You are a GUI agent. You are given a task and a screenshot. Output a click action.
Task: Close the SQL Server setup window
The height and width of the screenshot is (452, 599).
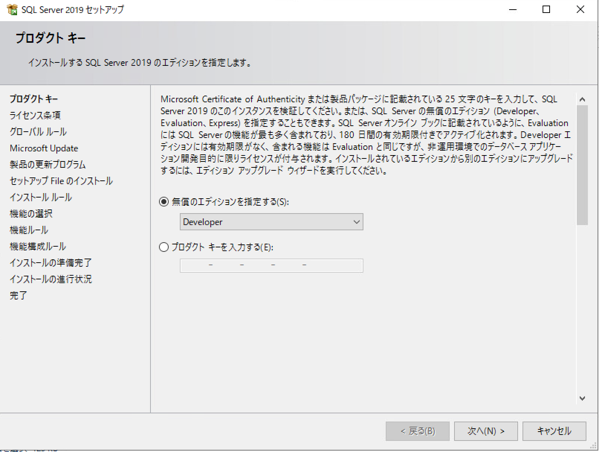point(580,10)
